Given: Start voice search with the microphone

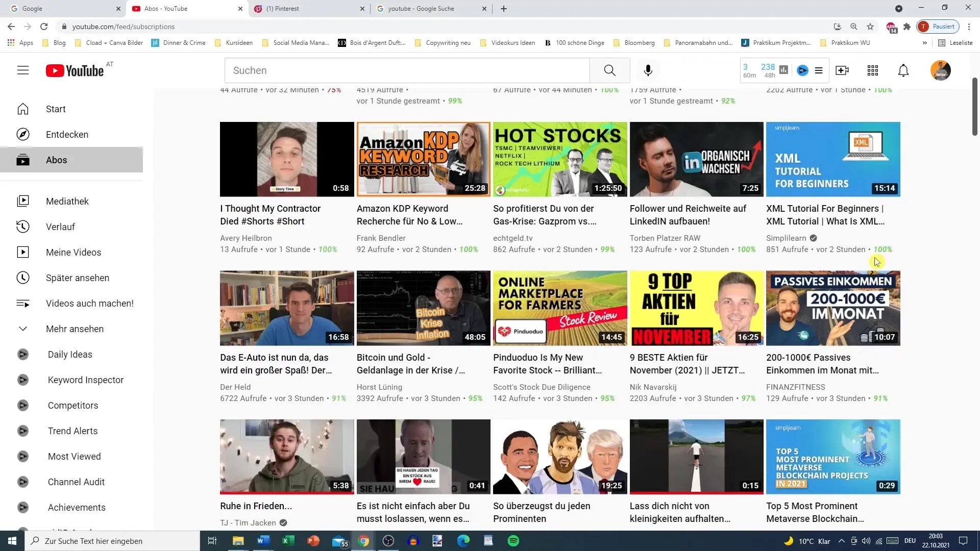Looking at the screenshot, I should click(648, 70).
